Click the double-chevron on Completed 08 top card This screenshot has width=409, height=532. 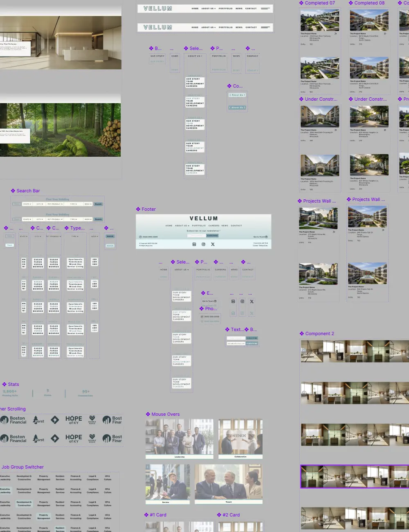(385, 34)
